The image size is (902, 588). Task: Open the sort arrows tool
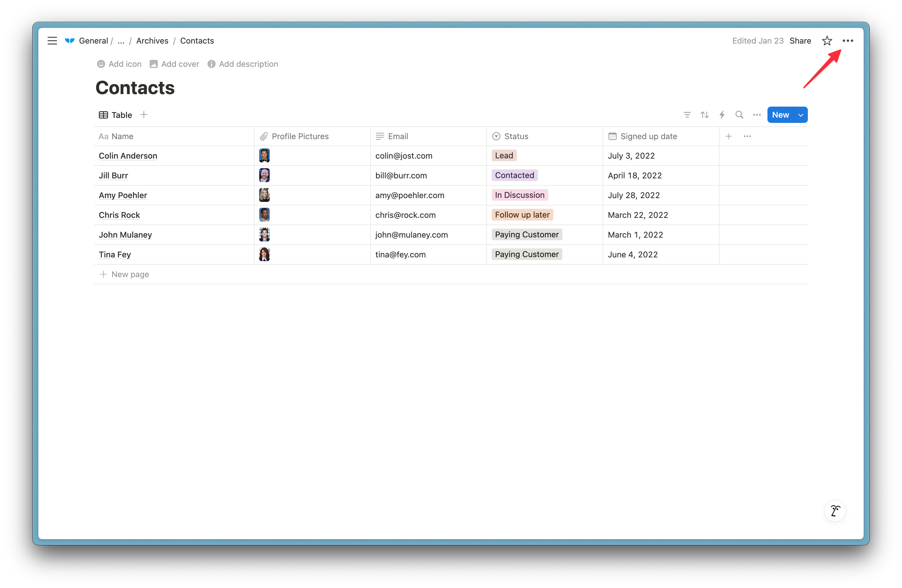coord(705,115)
